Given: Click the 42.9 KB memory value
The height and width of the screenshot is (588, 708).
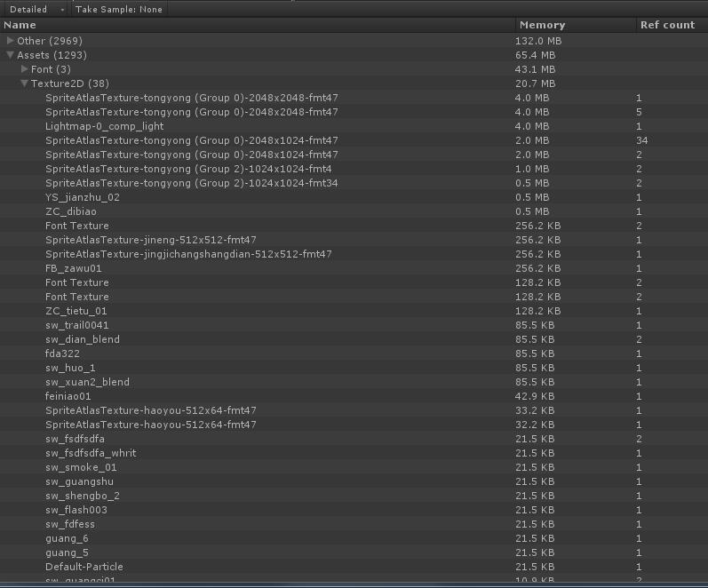Looking at the screenshot, I should coord(535,396).
